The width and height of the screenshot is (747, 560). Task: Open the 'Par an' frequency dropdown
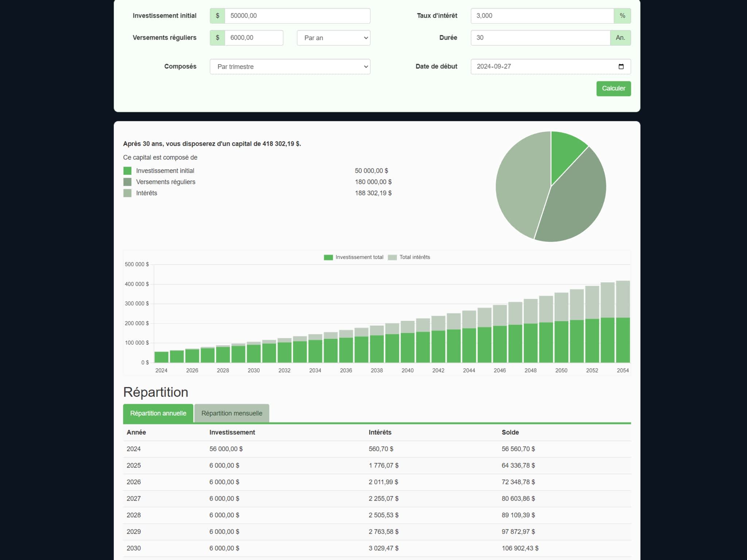(333, 38)
